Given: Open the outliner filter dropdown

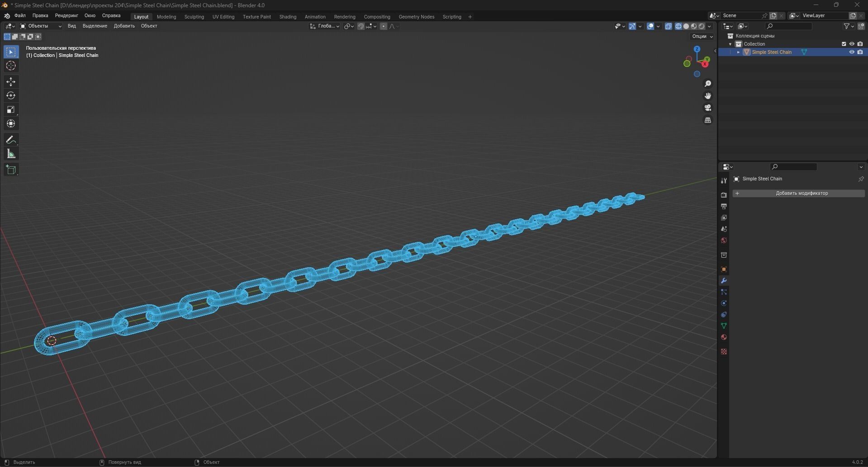Looking at the screenshot, I should coord(849,26).
